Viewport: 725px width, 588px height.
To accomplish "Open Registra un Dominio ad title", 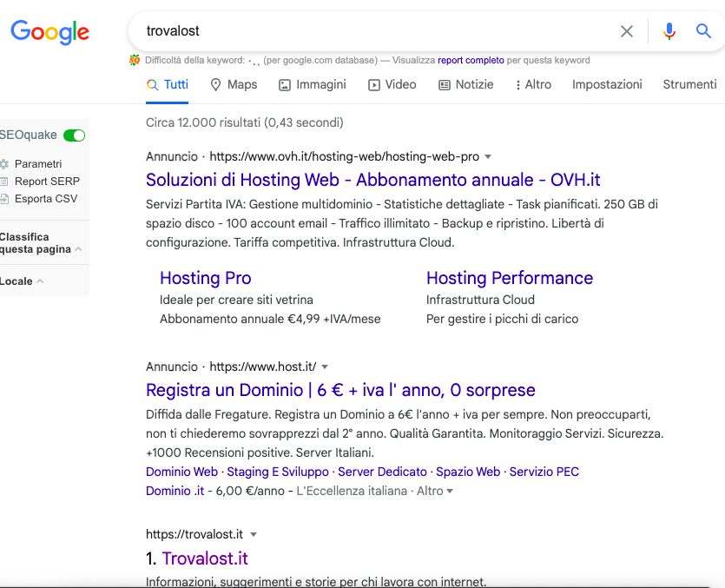I will (340, 390).
